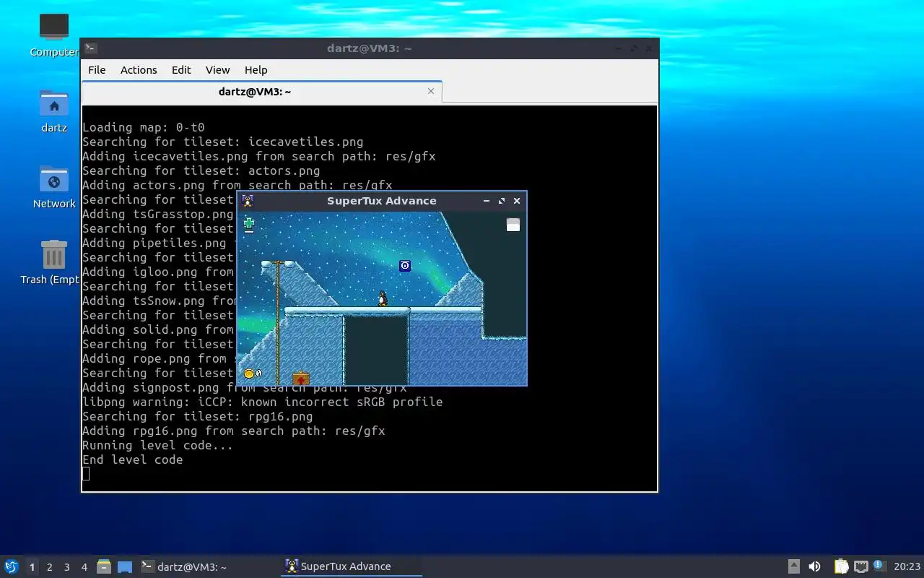Click the gold coin counter icon
This screenshot has width=924, height=578.
249,374
